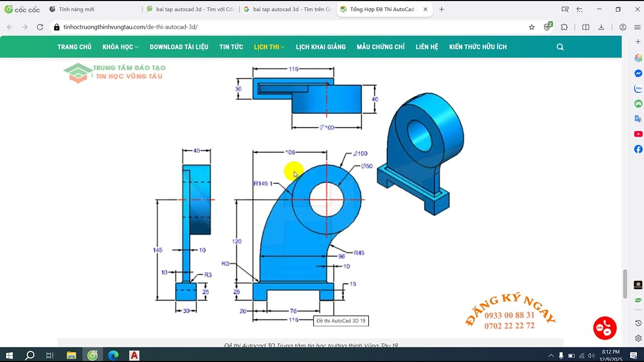Open the browser downloads panel

(601, 27)
